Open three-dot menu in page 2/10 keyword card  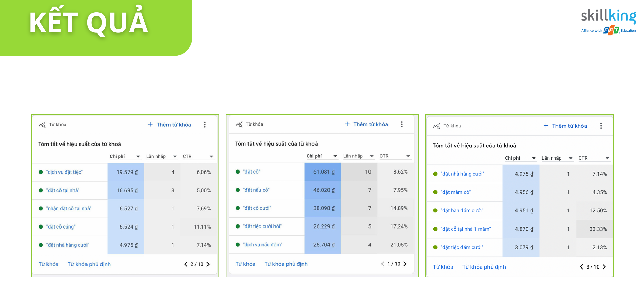(x=205, y=125)
